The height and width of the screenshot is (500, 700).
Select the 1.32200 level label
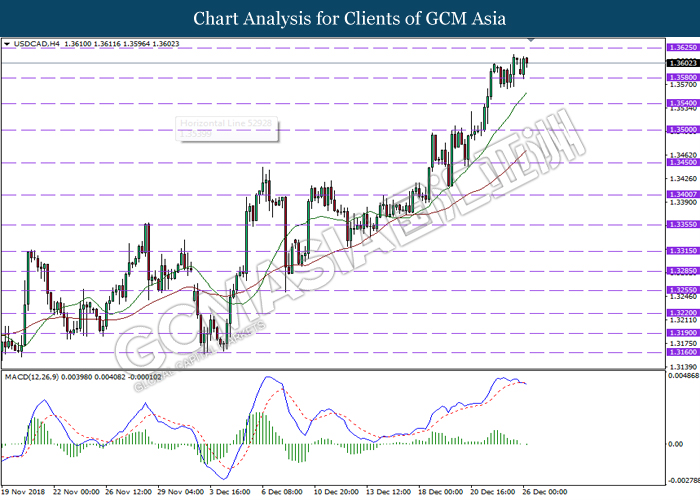pos(683,313)
